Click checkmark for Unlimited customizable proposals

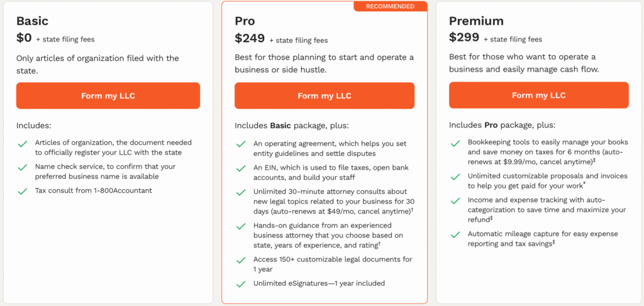coord(455,177)
